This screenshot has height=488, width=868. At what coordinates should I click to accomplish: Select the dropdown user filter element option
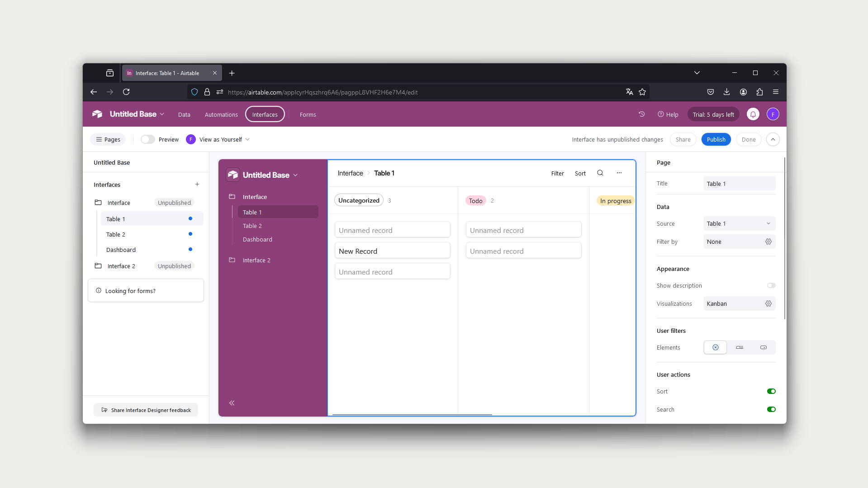(763, 347)
